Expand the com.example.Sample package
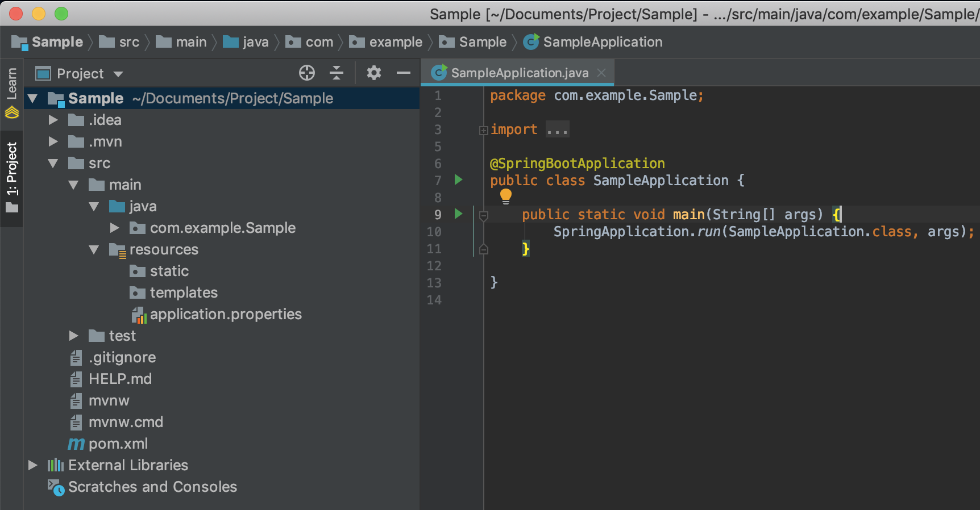 tap(115, 228)
